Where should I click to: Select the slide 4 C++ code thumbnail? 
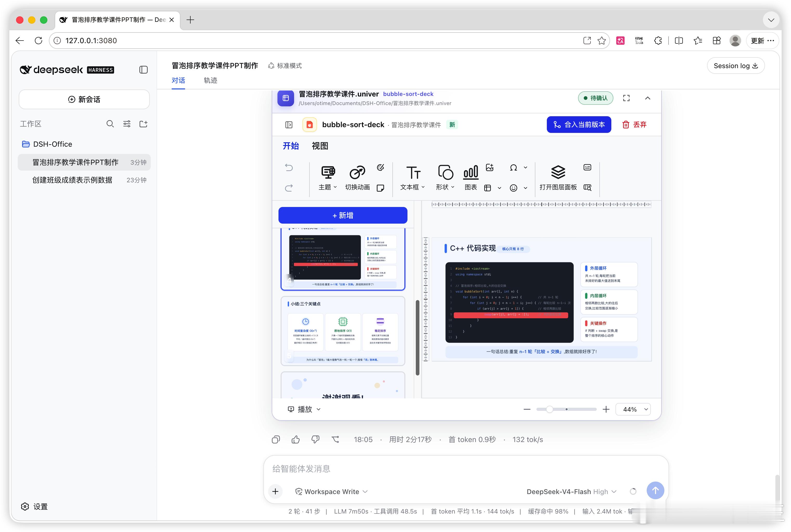343,259
